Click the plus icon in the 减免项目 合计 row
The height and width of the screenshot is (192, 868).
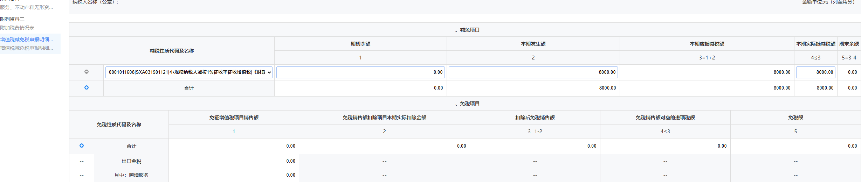87,87
